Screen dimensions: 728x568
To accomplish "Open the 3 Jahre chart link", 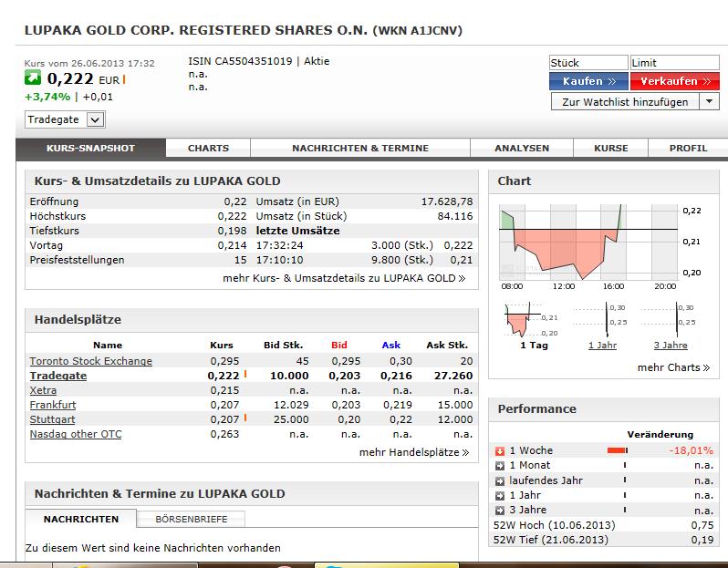I will [x=670, y=346].
